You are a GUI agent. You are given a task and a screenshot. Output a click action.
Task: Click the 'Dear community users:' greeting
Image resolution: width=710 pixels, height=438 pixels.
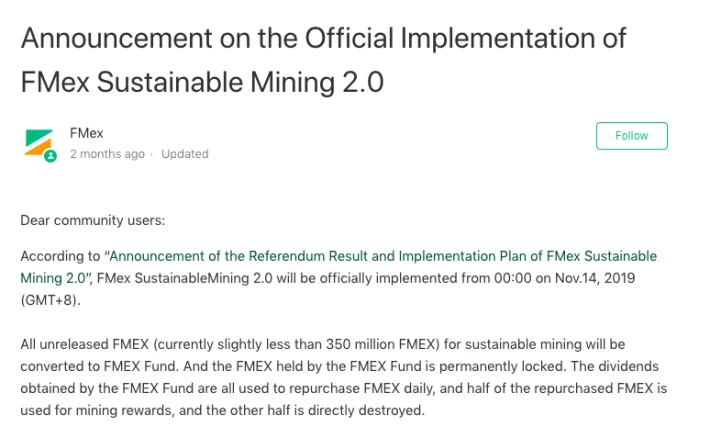click(x=93, y=221)
